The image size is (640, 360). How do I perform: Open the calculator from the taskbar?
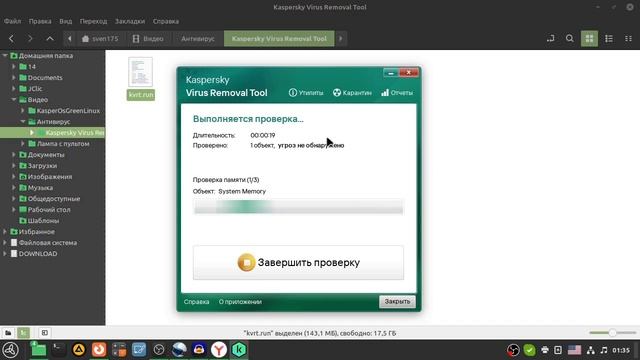pyautogui.click(x=119, y=350)
